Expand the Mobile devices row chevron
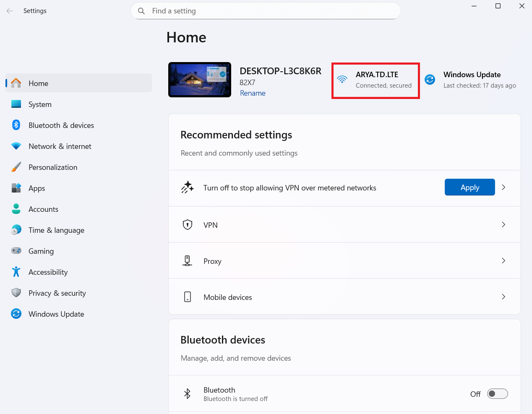The image size is (532, 414). (x=503, y=297)
